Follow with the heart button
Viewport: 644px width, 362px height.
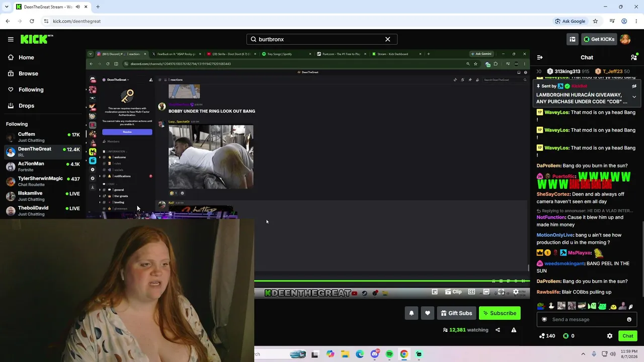[x=428, y=313]
